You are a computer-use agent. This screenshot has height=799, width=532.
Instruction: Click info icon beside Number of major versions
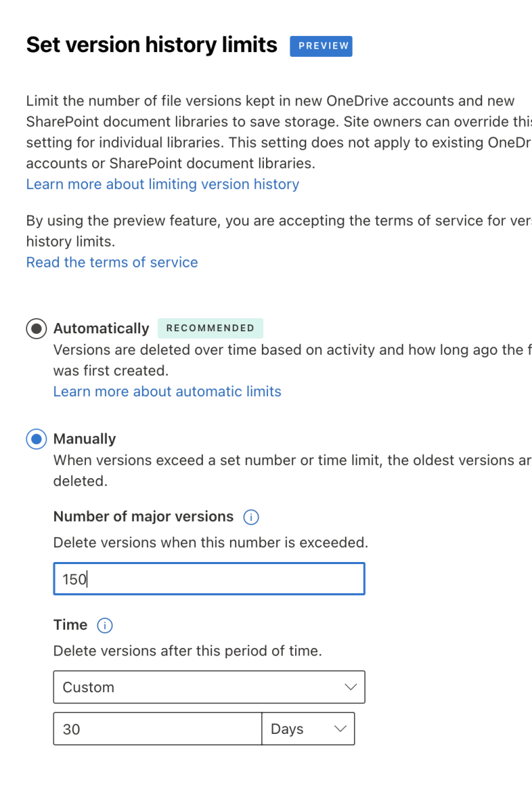coord(251,517)
